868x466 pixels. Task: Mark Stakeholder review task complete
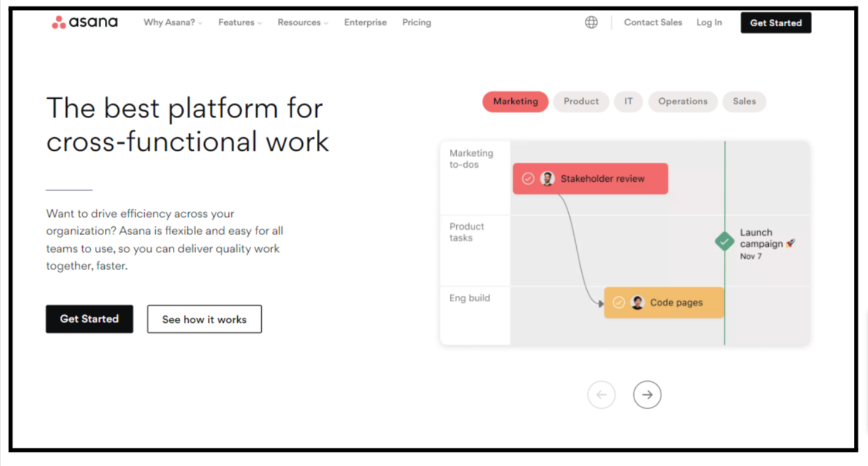point(528,179)
